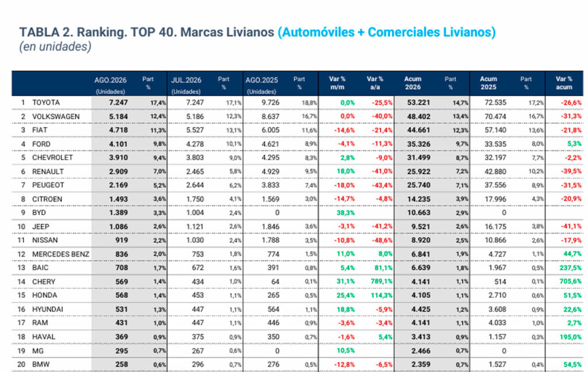
Task: Click Chevrolet's AGO.2026 value 3.910
Action: tap(118, 157)
